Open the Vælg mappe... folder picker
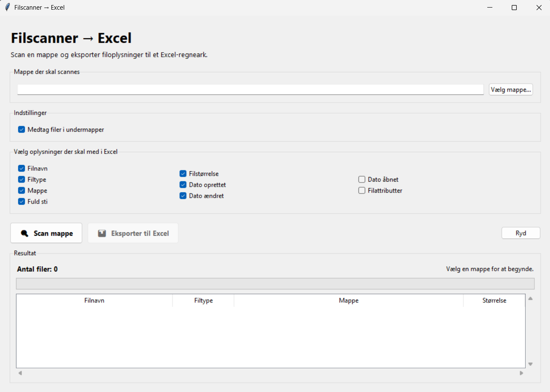The height and width of the screenshot is (392, 550). pos(511,90)
